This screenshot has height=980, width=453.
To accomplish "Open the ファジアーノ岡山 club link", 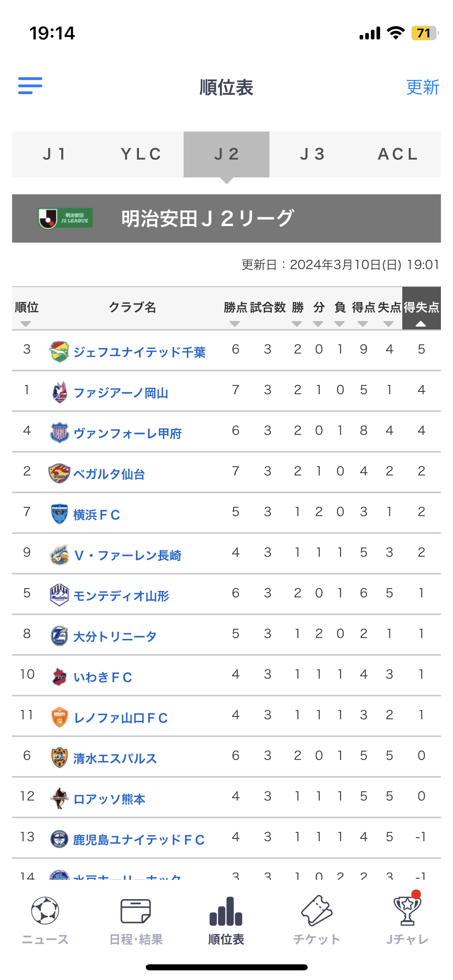I will coord(121,393).
